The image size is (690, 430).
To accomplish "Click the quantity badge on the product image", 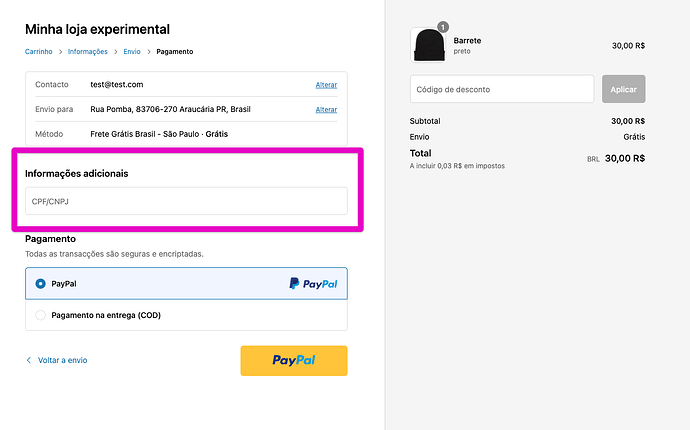I will click(x=443, y=27).
